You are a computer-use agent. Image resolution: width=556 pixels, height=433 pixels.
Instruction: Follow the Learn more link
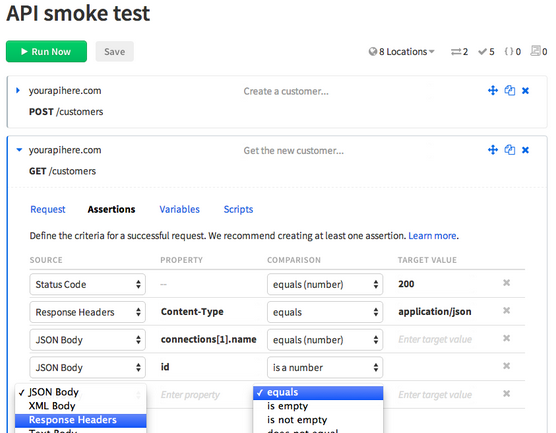(432, 236)
